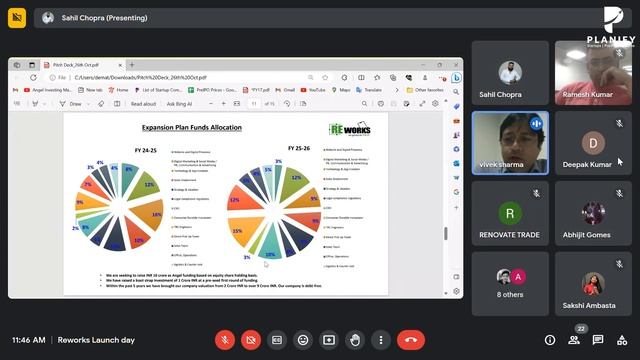Click the address bar file path
640x360 pixels.
tap(140, 77)
